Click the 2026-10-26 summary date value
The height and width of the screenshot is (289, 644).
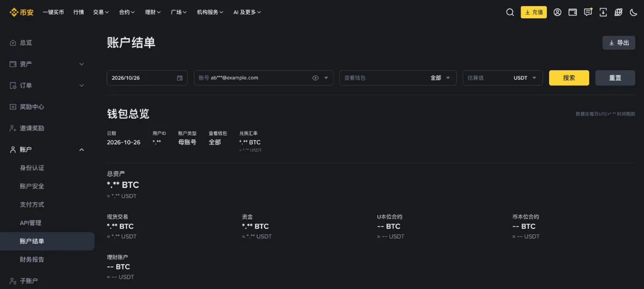point(124,142)
